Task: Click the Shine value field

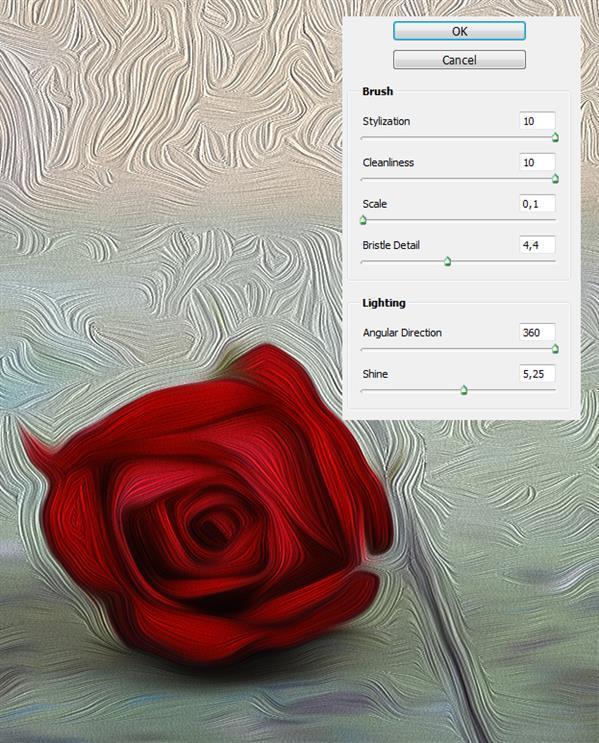Action: tap(537, 373)
